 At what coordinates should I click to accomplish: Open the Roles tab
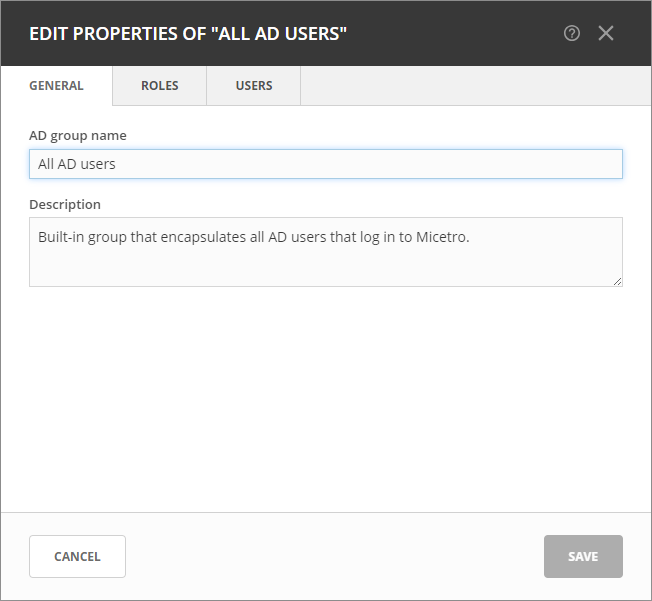point(160,86)
